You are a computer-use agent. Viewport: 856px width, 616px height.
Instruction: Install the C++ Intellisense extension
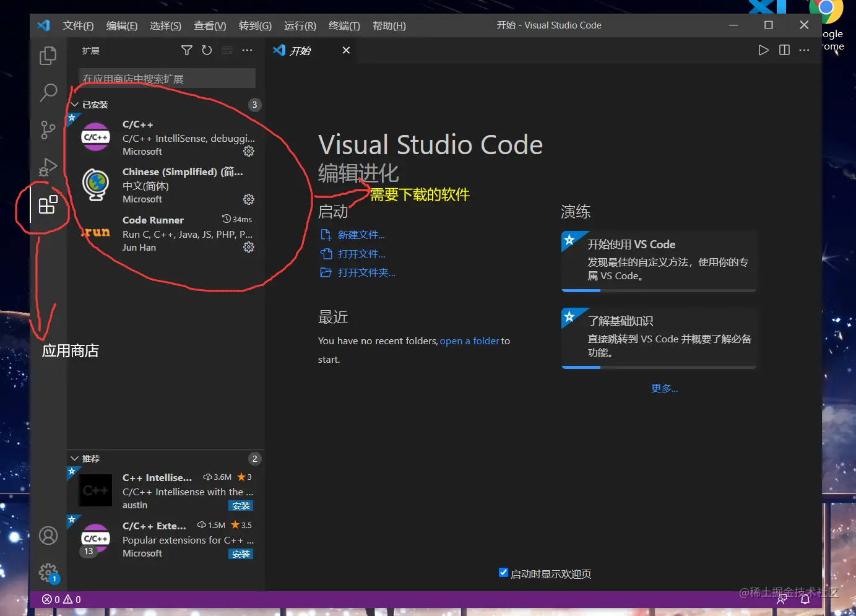(241, 506)
